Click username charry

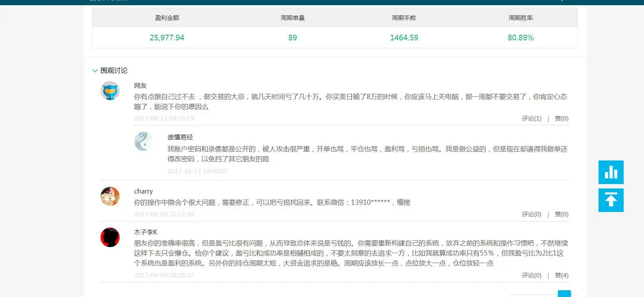[x=143, y=191]
